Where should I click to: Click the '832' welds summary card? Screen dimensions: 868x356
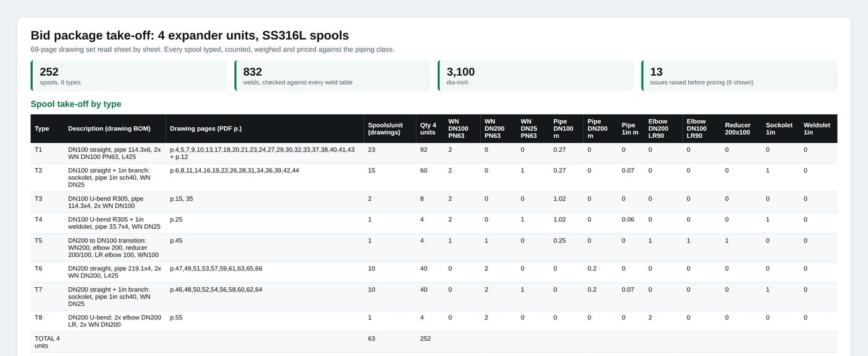[x=332, y=76]
